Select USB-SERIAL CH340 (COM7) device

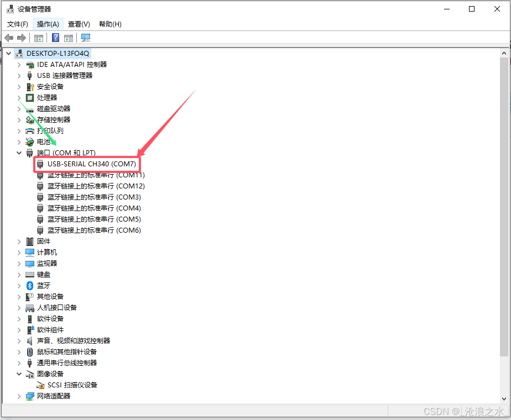coord(92,164)
